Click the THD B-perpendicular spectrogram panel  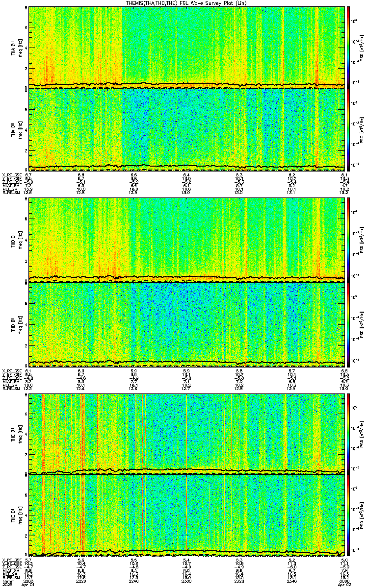tap(187, 240)
